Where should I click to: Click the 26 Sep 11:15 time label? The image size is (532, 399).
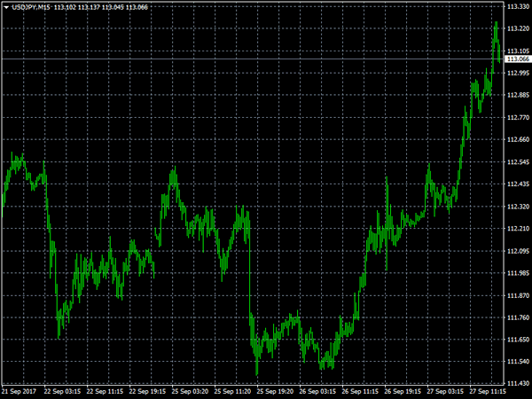[x=360, y=391]
